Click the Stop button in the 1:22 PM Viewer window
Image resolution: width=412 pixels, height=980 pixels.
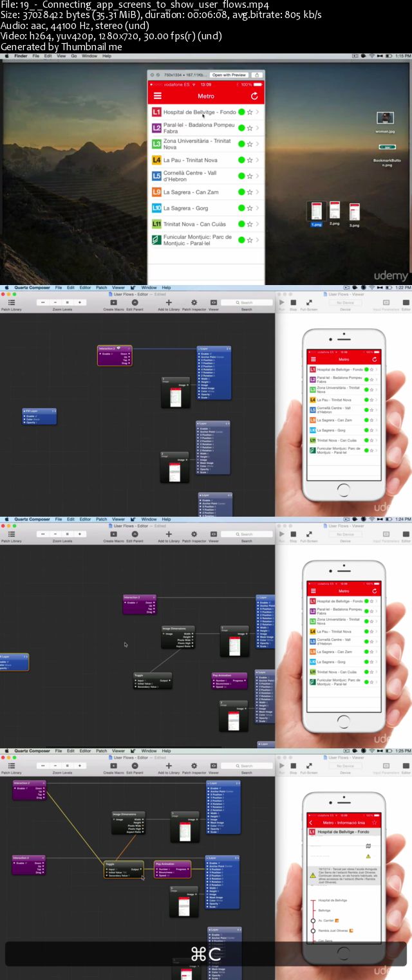(293, 304)
